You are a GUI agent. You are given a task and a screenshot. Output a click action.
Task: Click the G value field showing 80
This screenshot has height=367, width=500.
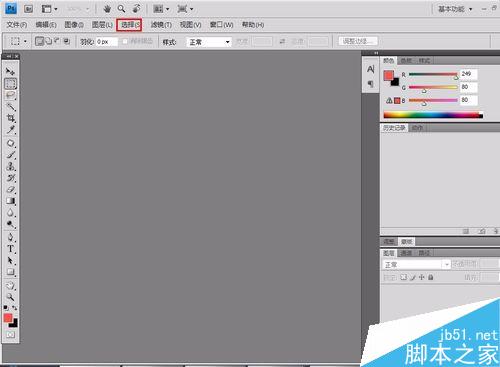click(x=469, y=87)
